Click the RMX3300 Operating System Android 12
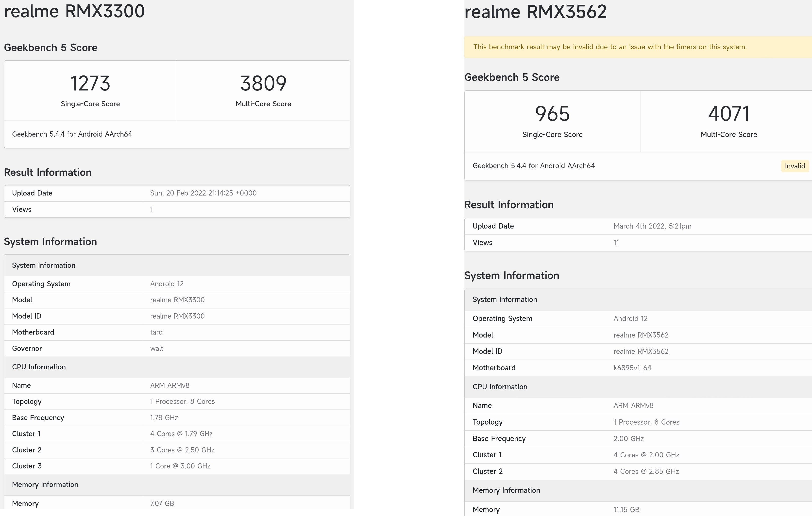 point(167,284)
